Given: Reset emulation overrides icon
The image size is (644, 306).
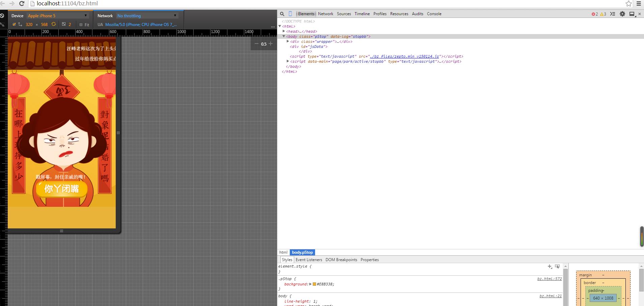Looking at the screenshot, I should pos(2,16).
